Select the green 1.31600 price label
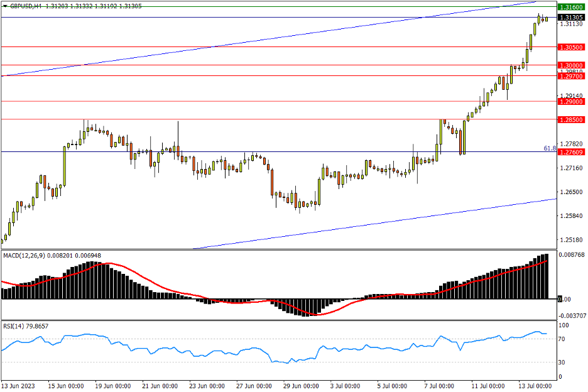588x392 pixels. [x=571, y=7]
